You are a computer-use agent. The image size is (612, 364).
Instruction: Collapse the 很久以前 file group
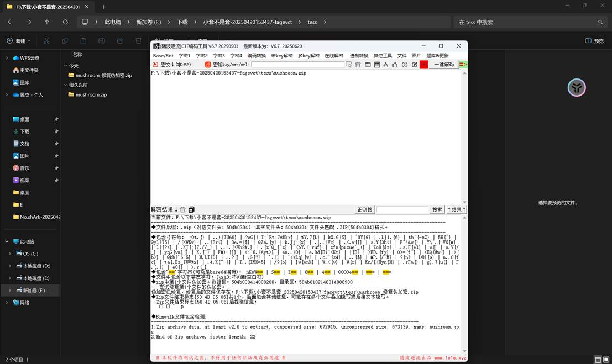pyautogui.click(x=65, y=85)
